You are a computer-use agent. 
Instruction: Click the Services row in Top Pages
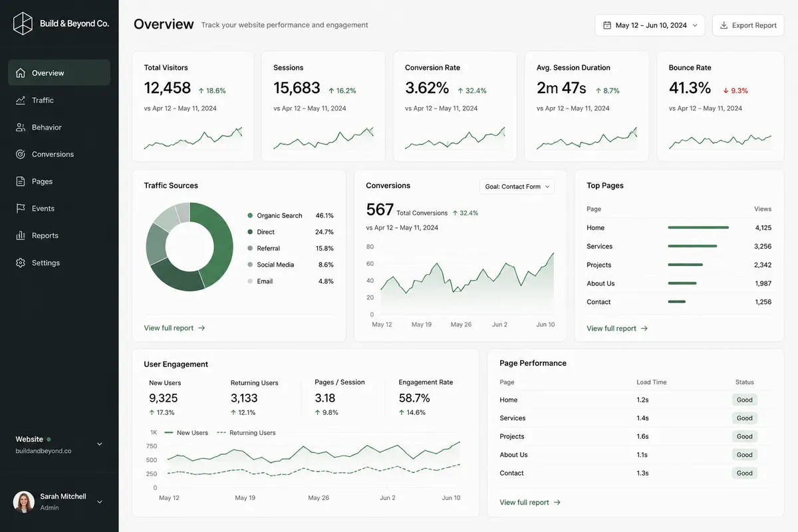coord(679,246)
